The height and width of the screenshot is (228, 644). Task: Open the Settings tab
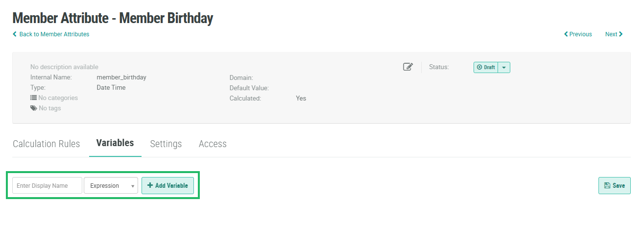tap(166, 144)
